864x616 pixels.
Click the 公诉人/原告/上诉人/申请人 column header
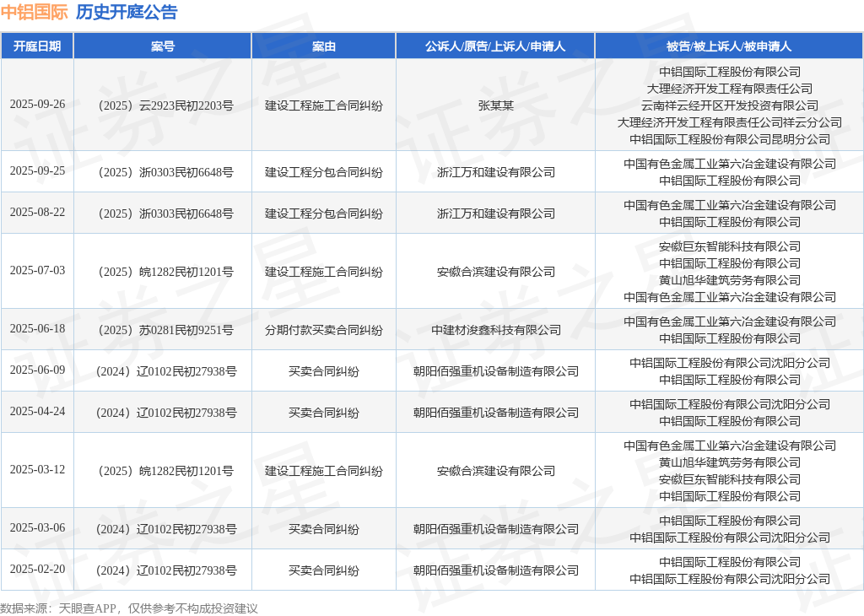click(x=494, y=46)
